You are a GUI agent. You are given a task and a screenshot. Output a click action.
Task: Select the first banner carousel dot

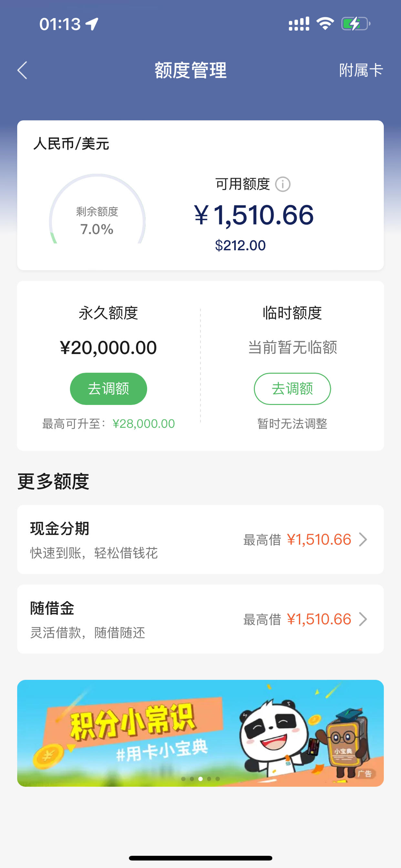[x=183, y=779]
